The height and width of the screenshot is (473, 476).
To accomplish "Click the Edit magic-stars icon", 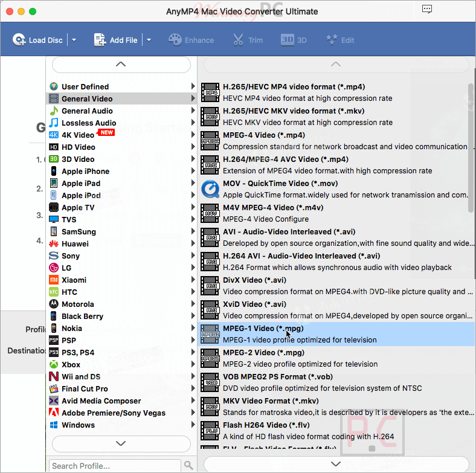I will pyautogui.click(x=332, y=40).
